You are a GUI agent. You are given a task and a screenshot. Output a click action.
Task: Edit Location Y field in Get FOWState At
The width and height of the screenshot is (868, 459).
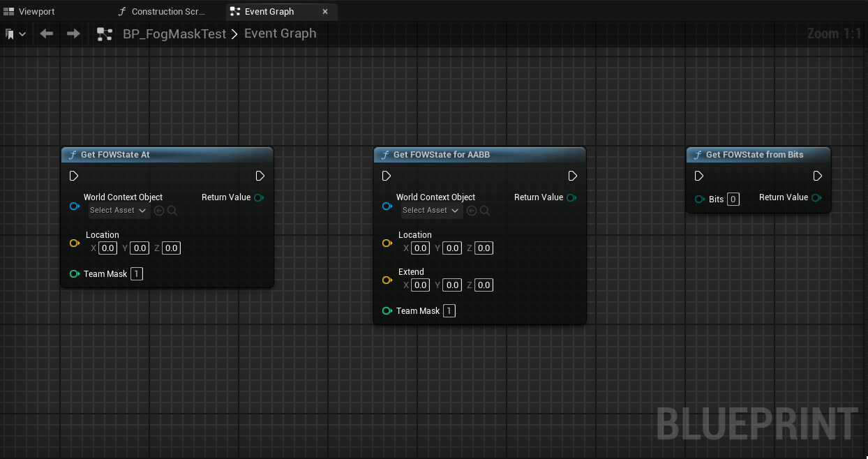point(140,248)
